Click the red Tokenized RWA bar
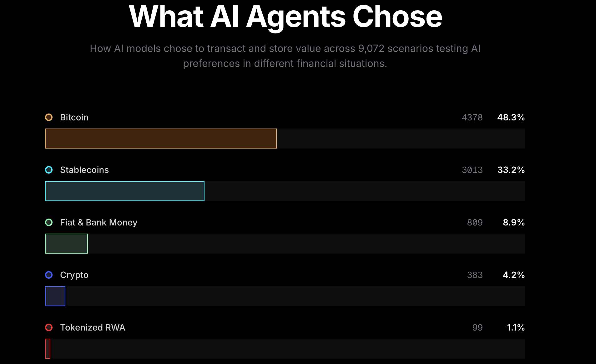This screenshot has width=596, height=364. click(48, 349)
